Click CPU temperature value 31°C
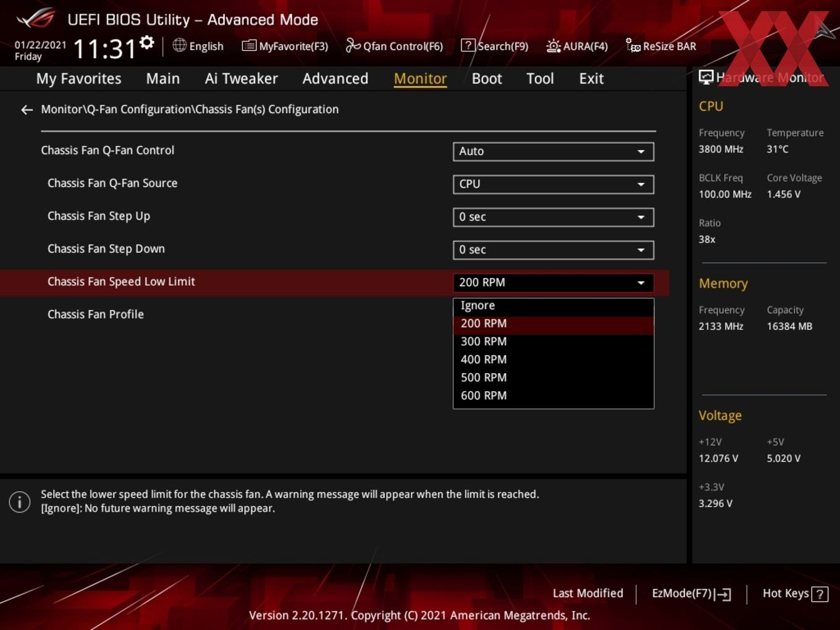This screenshot has width=840, height=630. (778, 149)
